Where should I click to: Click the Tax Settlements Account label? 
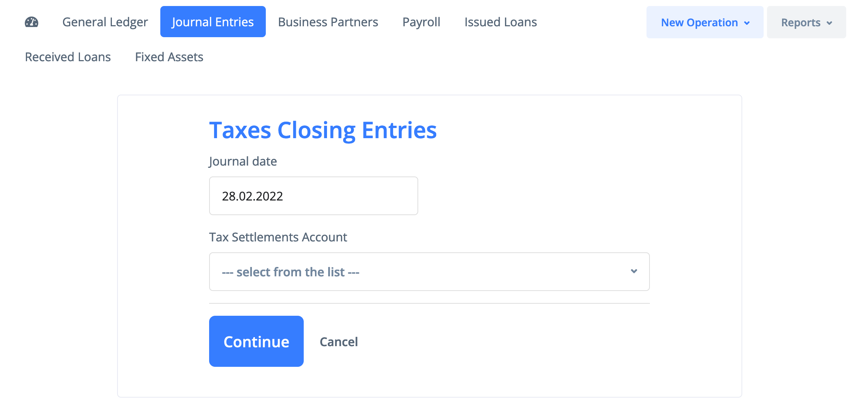278,237
